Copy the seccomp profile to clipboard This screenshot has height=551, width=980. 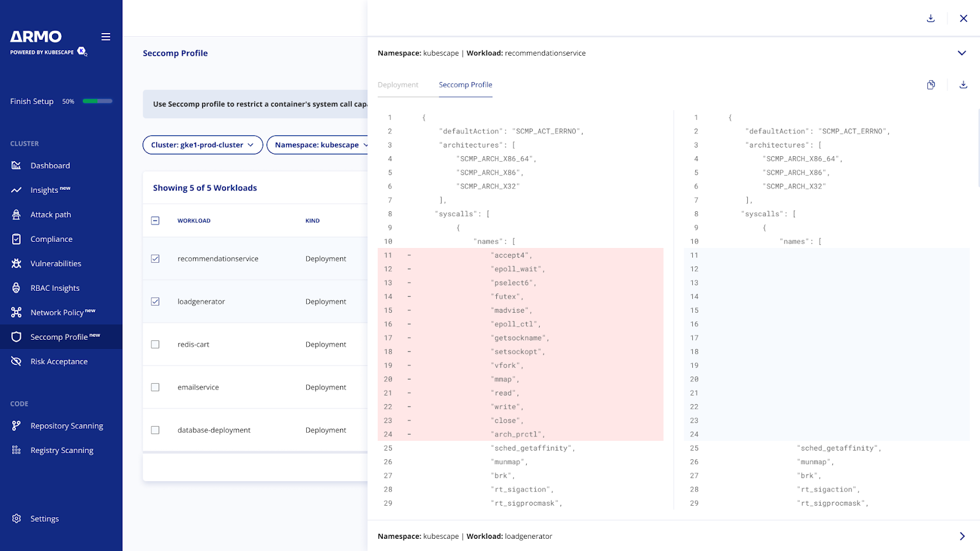point(931,84)
